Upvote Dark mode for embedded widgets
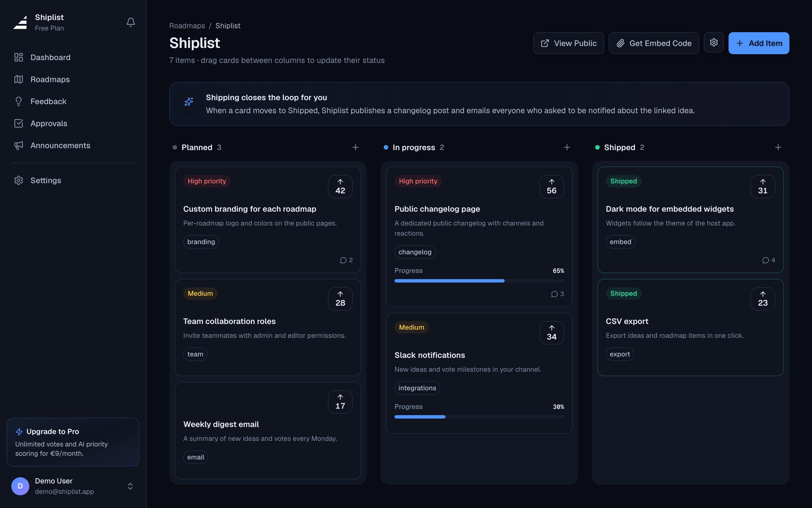 click(763, 187)
